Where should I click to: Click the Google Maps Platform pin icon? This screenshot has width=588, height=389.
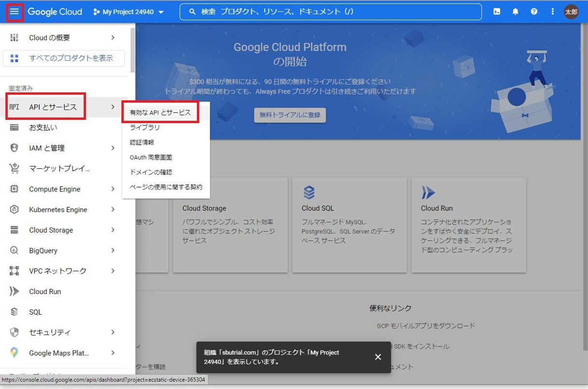point(14,353)
